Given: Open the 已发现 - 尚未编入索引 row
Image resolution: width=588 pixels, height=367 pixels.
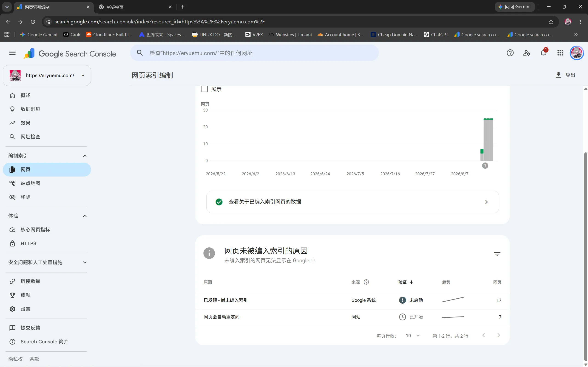Looking at the screenshot, I should [352, 300].
